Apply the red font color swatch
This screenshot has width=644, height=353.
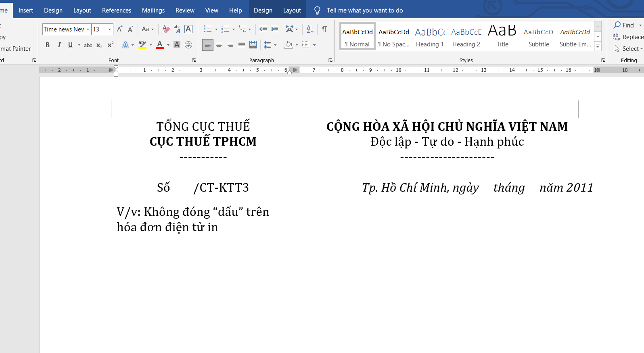click(x=160, y=45)
